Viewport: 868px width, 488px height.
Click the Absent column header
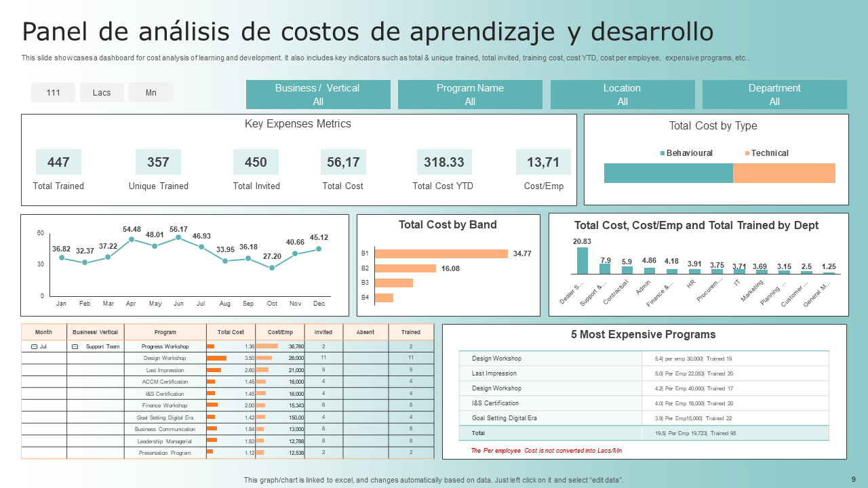(x=366, y=332)
